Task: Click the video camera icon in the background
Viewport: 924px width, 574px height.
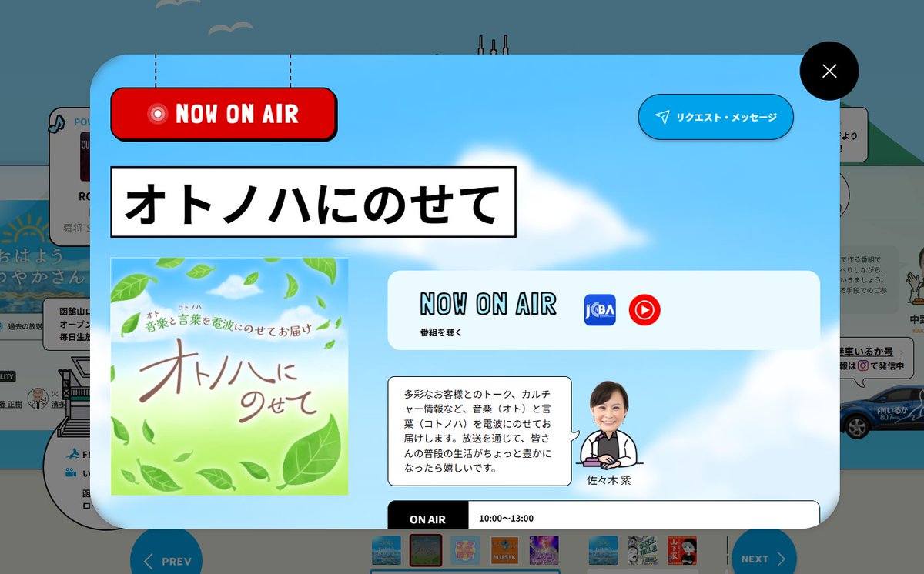Action: point(72,472)
